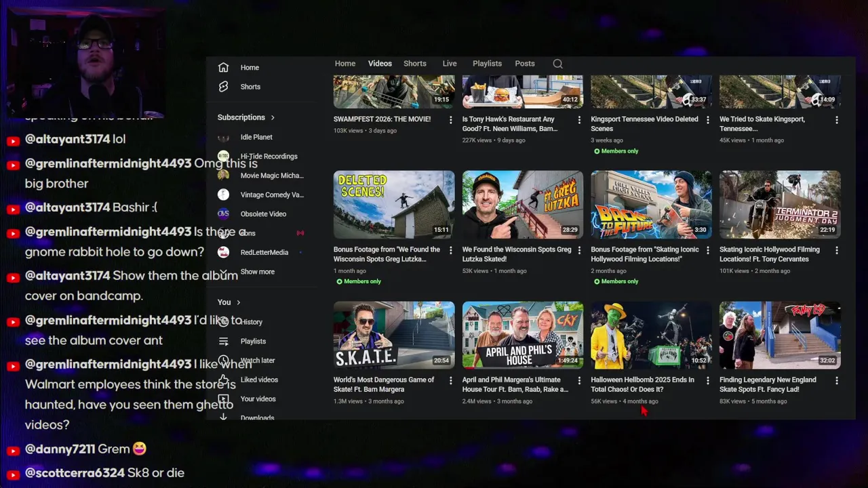Click the @danny7211 chat username

60,449
